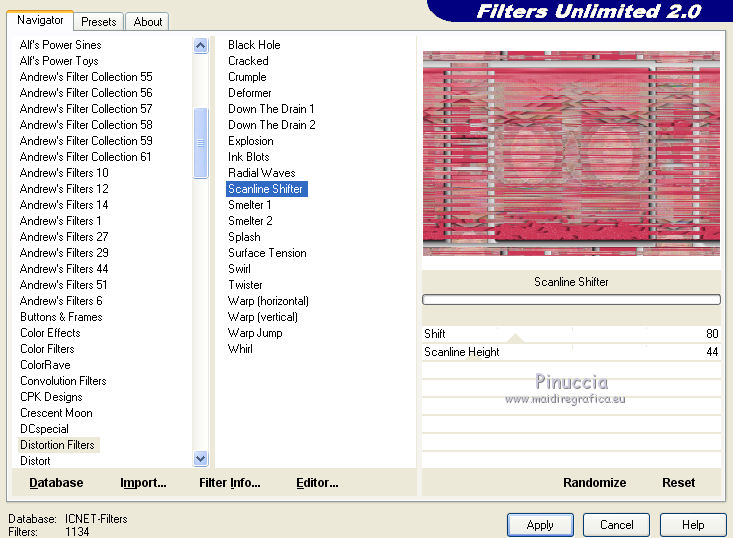Image resolution: width=733 pixels, height=538 pixels.
Task: Open Filter Info...
Action: pyautogui.click(x=230, y=482)
